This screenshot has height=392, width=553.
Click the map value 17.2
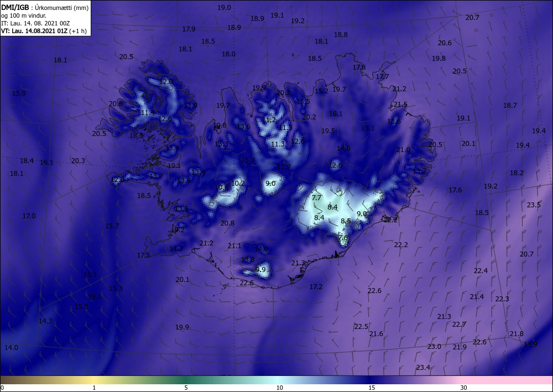pyautogui.click(x=316, y=286)
